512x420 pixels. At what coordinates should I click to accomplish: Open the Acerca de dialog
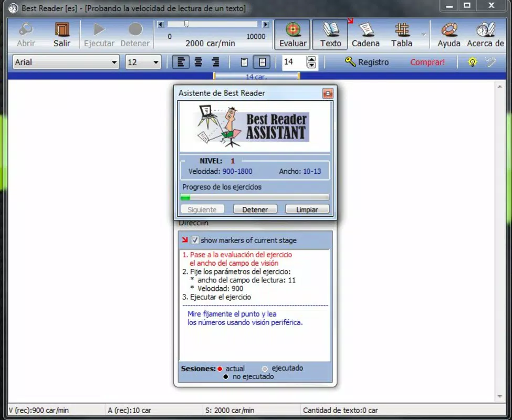pos(485,34)
